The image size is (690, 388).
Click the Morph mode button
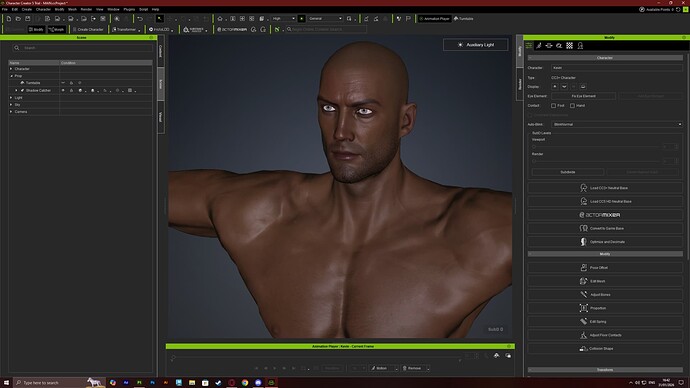tap(56, 29)
